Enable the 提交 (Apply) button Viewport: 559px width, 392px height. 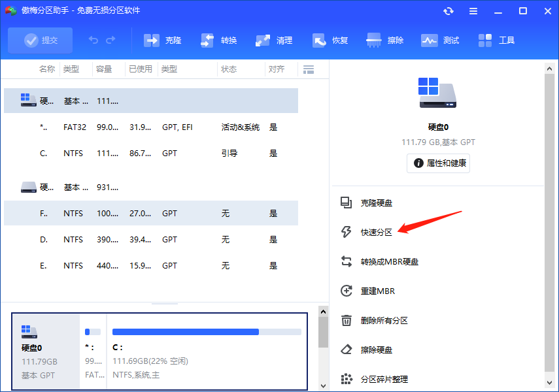40,40
